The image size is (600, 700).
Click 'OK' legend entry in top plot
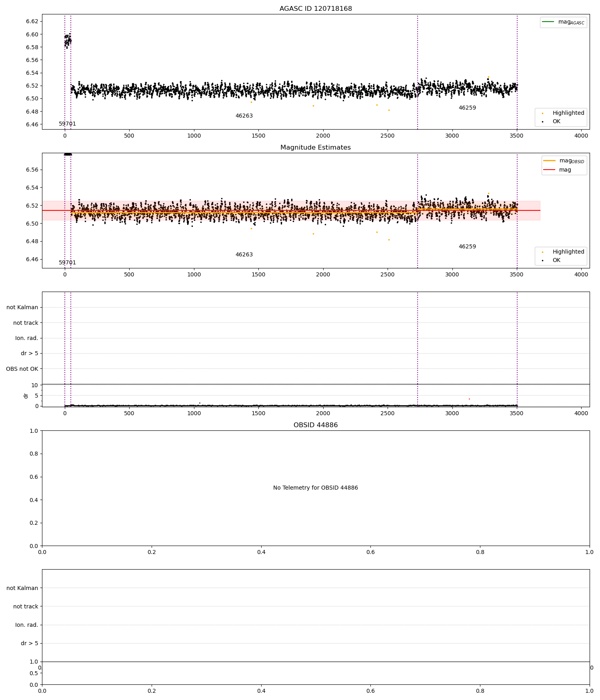556,121
